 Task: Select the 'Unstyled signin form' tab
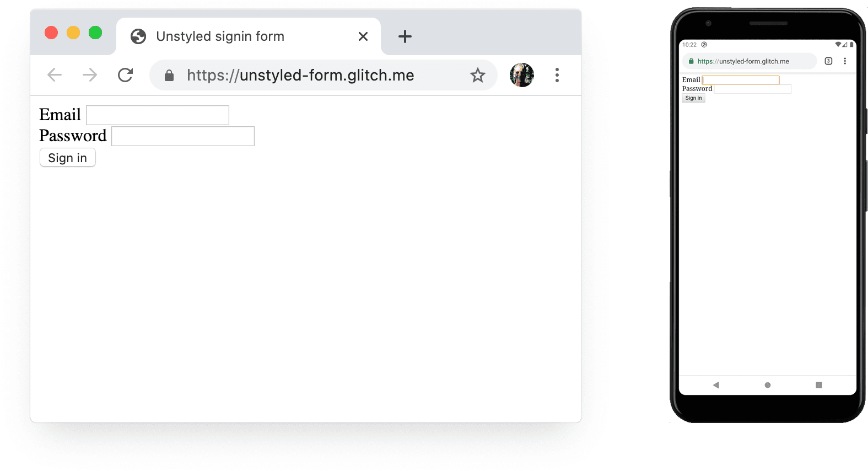tap(220, 36)
